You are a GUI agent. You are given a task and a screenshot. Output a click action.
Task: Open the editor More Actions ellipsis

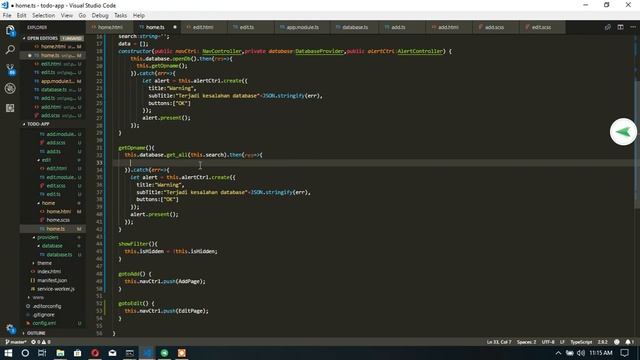coord(633,27)
